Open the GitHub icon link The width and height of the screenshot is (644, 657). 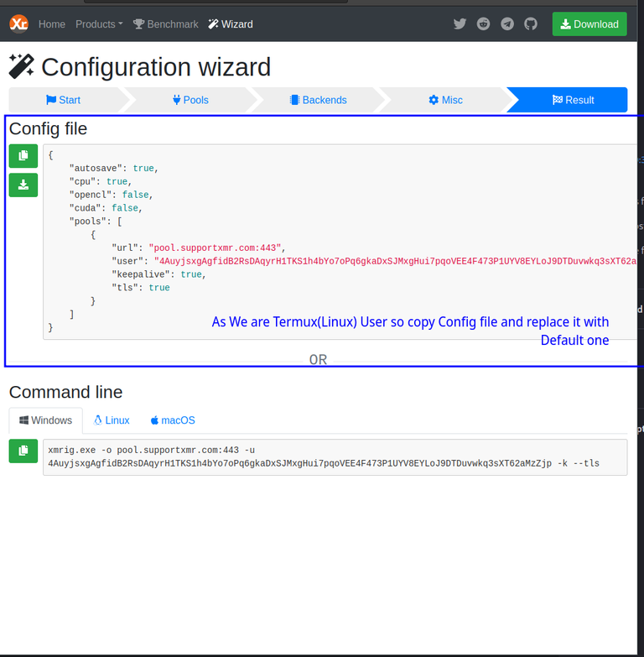[x=531, y=24]
